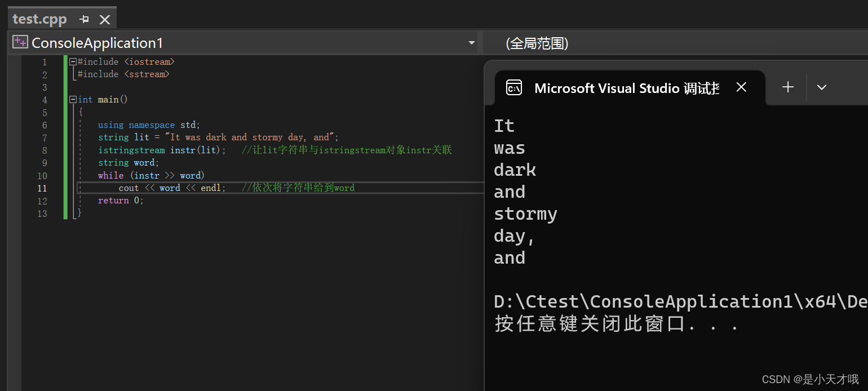Click the pin icon on the test.cpp tab
The height and width of the screenshot is (391, 868).
point(84,19)
